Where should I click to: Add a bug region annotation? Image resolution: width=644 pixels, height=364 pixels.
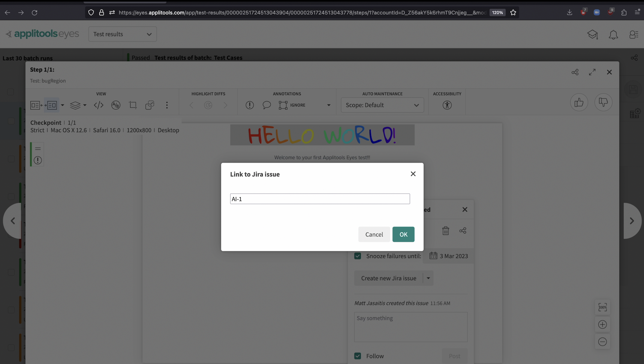(250, 105)
